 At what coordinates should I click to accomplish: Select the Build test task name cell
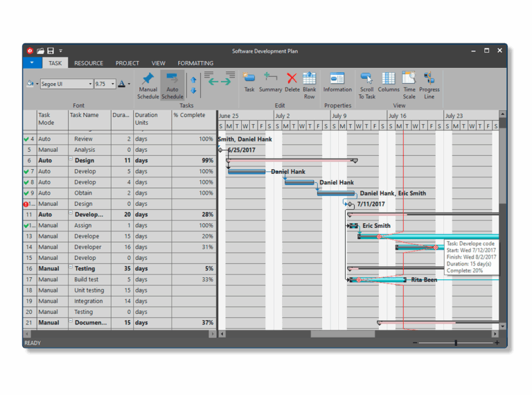89,280
